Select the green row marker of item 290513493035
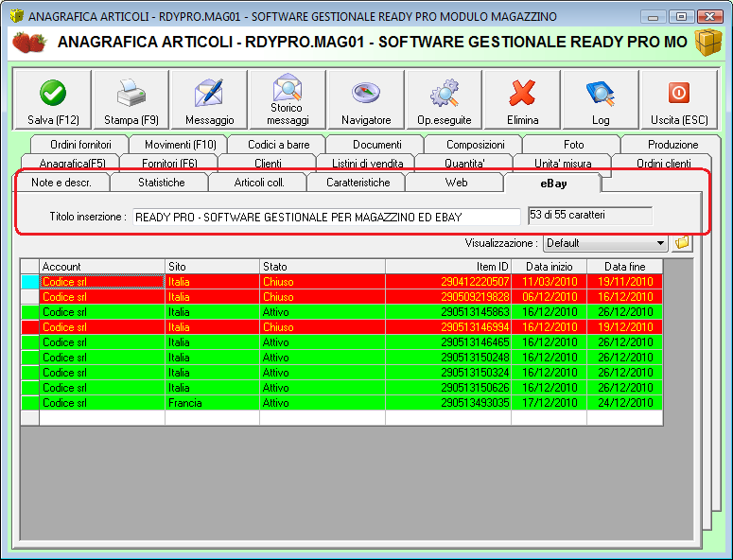The height and width of the screenshot is (560, 733). coord(30,402)
